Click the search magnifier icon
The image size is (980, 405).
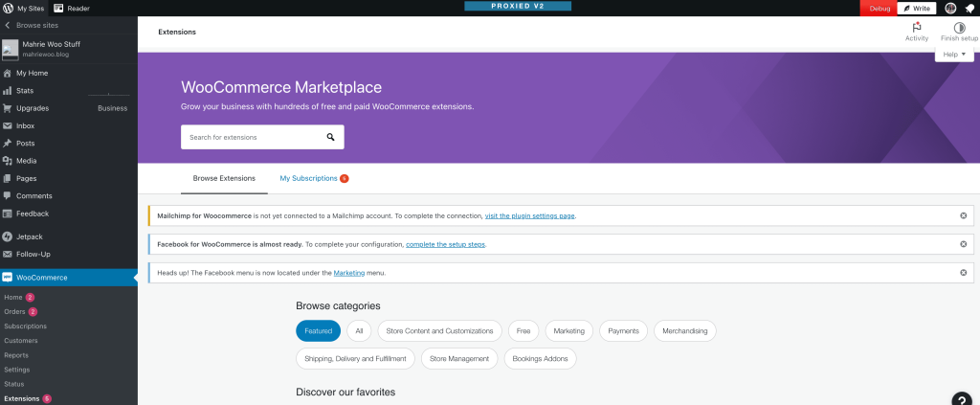(x=330, y=137)
